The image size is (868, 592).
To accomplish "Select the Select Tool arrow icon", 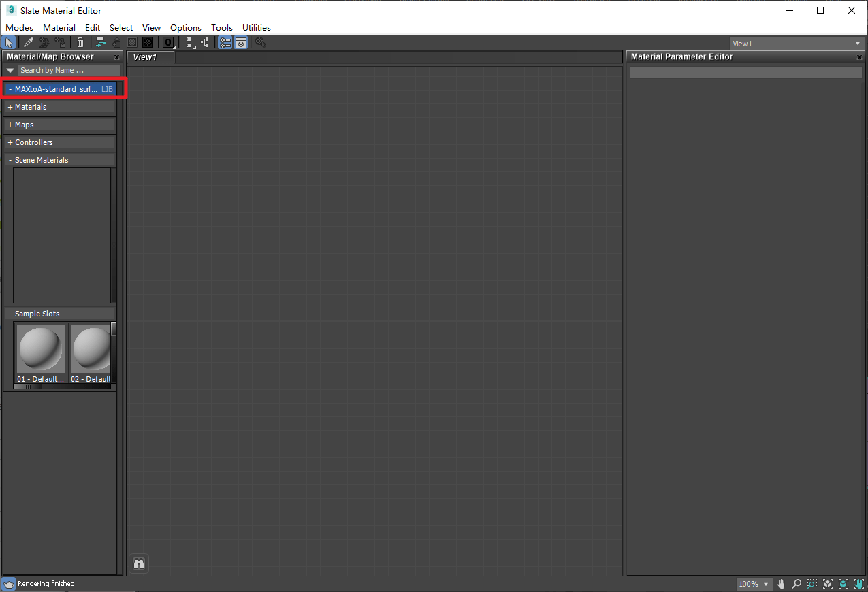I will click(9, 42).
